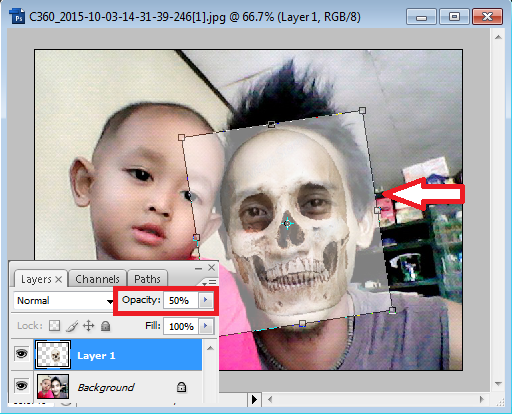This screenshot has width=512, height=414.
Task: Open the Normal blend mode dropdown
Action: click(x=63, y=301)
